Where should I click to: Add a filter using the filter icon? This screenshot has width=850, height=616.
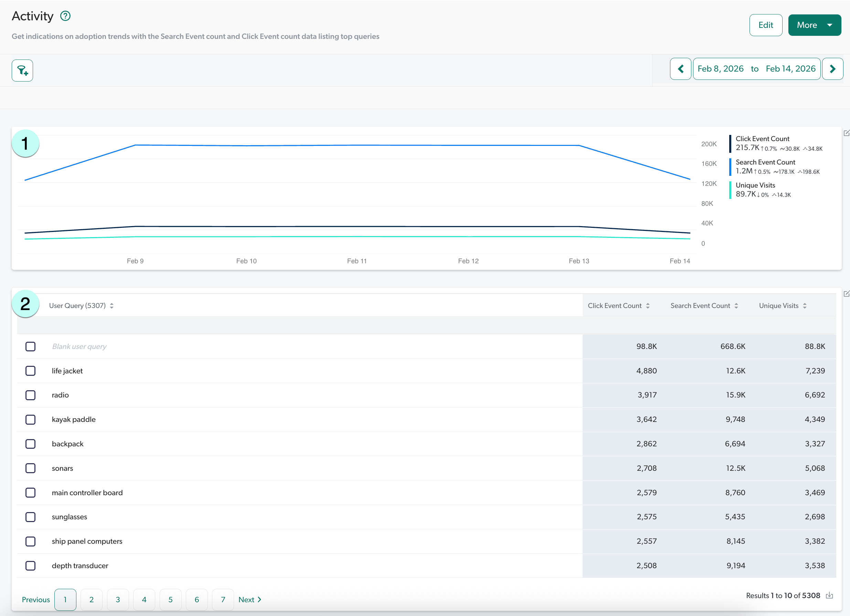[x=22, y=71]
